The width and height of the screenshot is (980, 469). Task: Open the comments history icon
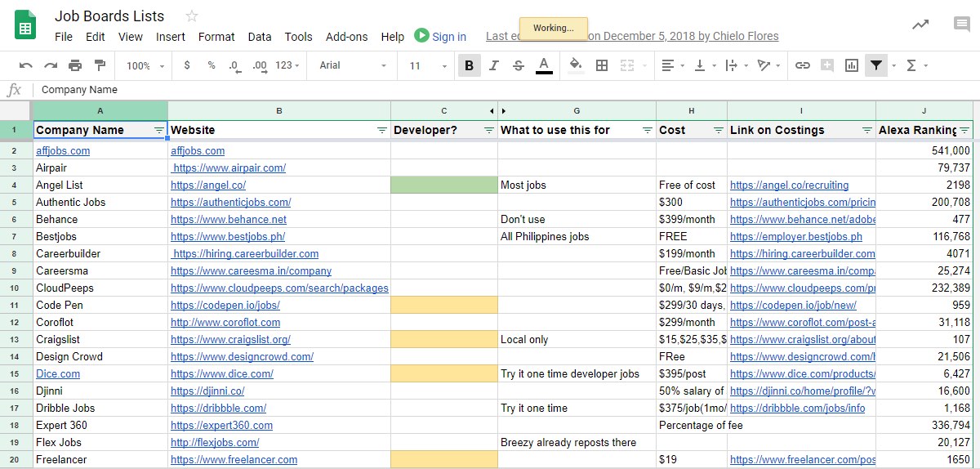point(962,25)
